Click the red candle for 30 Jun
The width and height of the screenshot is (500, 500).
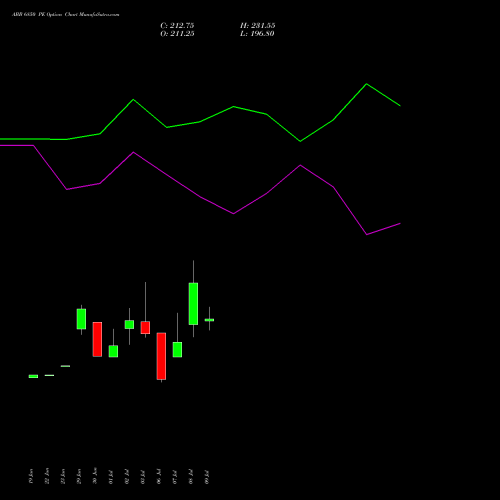point(97,339)
